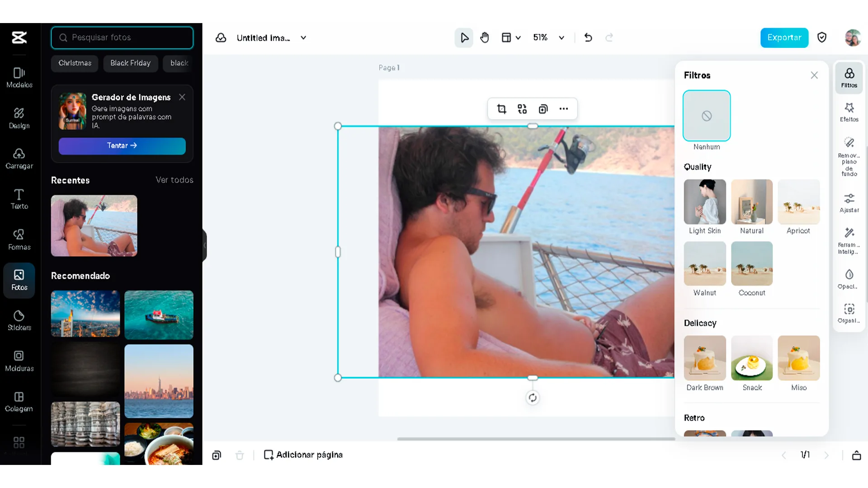Click the Exportar button
Screen dimensions: 868x488
[x=784, y=38]
